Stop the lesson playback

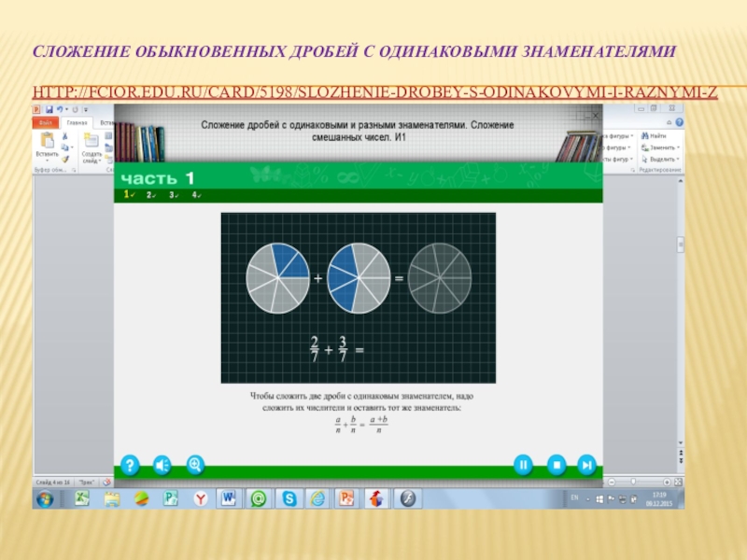556,465
